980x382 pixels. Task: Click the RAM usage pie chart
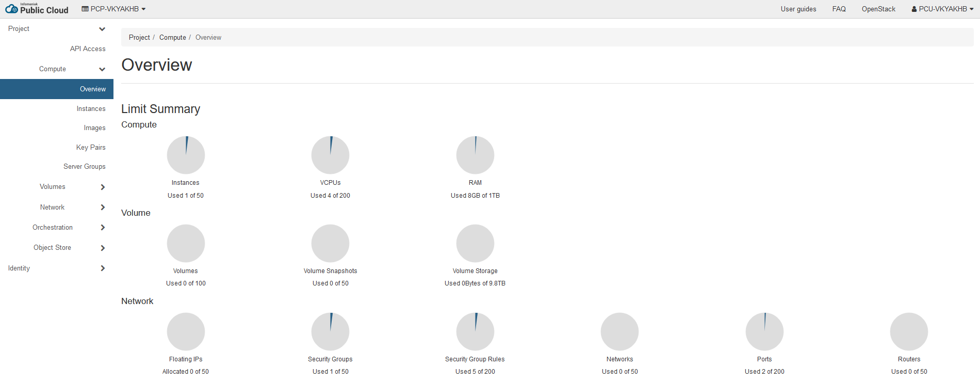pyautogui.click(x=475, y=155)
